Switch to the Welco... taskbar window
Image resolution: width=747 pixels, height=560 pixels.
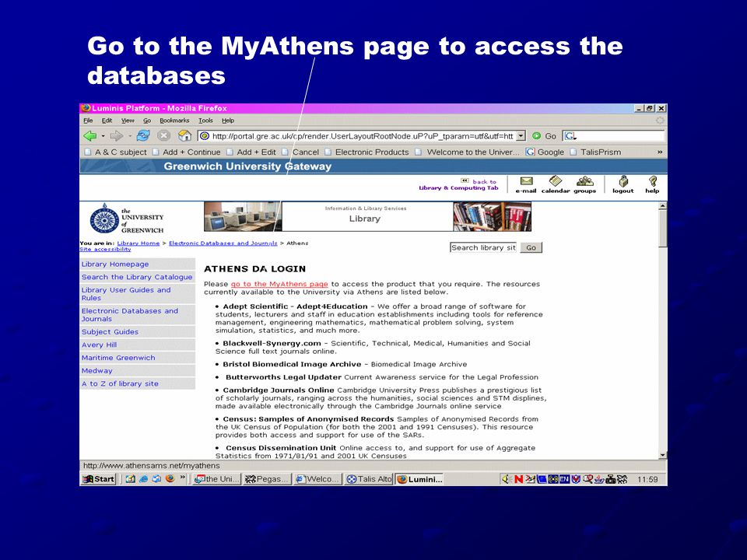317,479
